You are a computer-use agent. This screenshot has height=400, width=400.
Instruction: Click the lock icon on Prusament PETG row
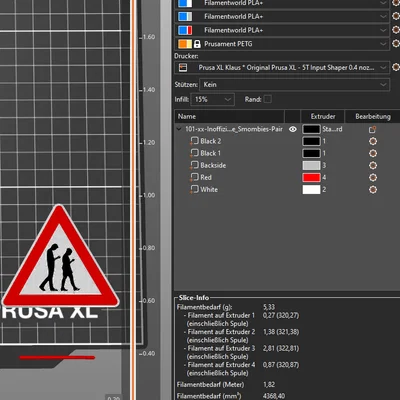pos(197,44)
